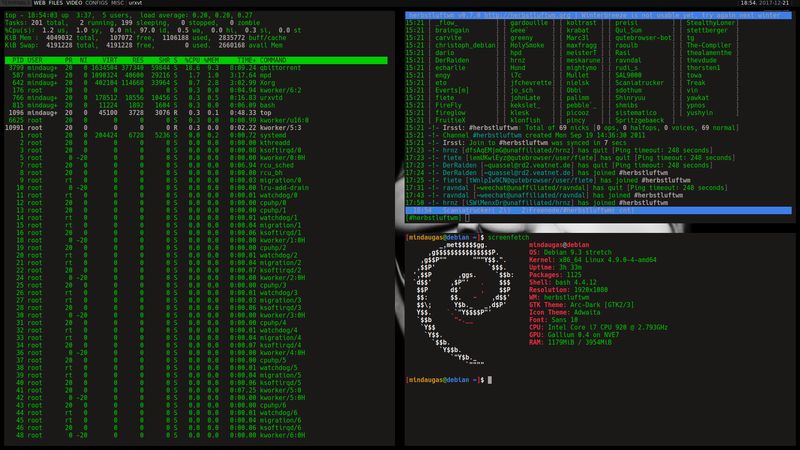The image size is (800, 450).
Task: Click the CPU: Intel Core i7 line
Action: click(598, 328)
